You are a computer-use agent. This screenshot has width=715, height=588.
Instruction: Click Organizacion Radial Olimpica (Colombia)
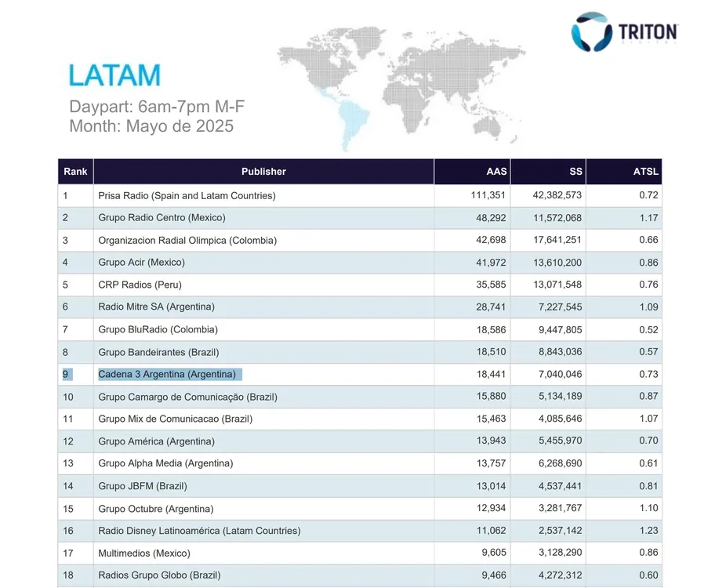[187, 240]
